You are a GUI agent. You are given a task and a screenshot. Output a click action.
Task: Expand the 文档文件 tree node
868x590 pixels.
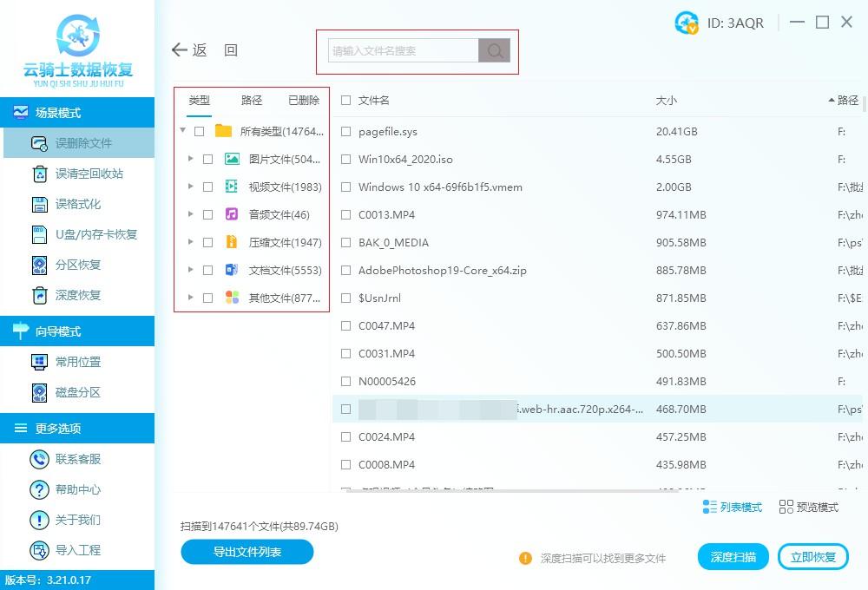click(190, 270)
